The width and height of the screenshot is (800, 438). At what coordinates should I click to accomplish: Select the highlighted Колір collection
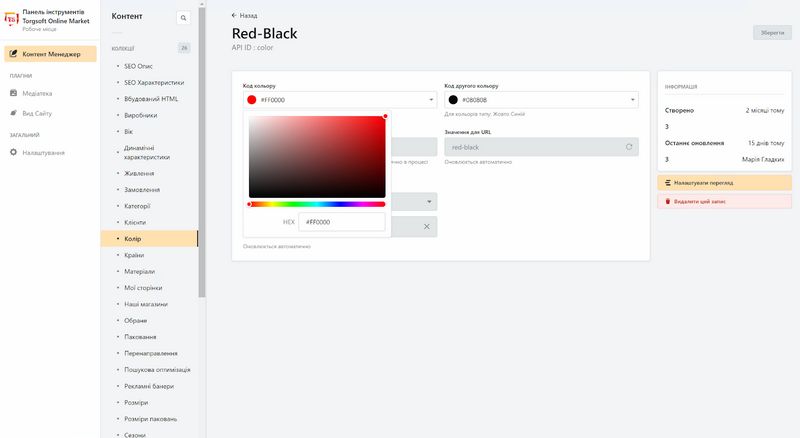[149, 238]
